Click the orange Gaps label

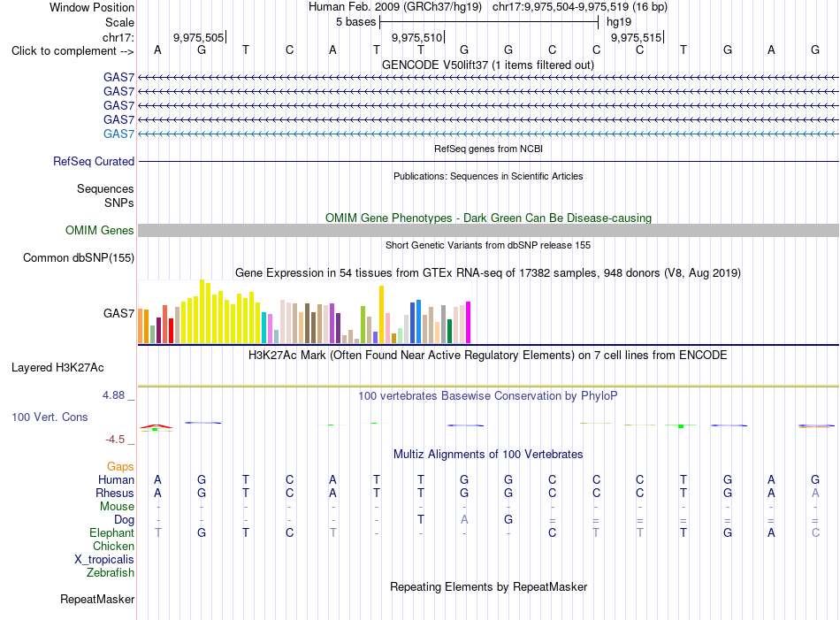click(120, 467)
